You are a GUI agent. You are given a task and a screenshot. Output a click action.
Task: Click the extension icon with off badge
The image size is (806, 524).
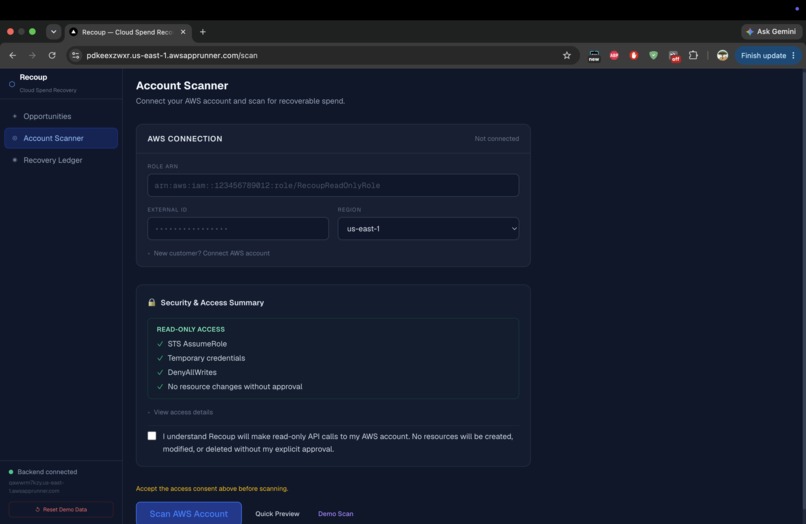click(x=674, y=56)
